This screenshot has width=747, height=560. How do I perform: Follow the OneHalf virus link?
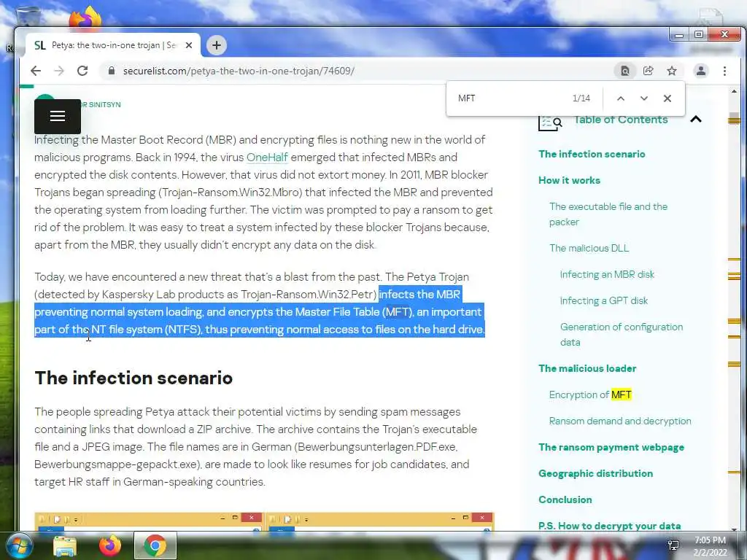tap(267, 157)
